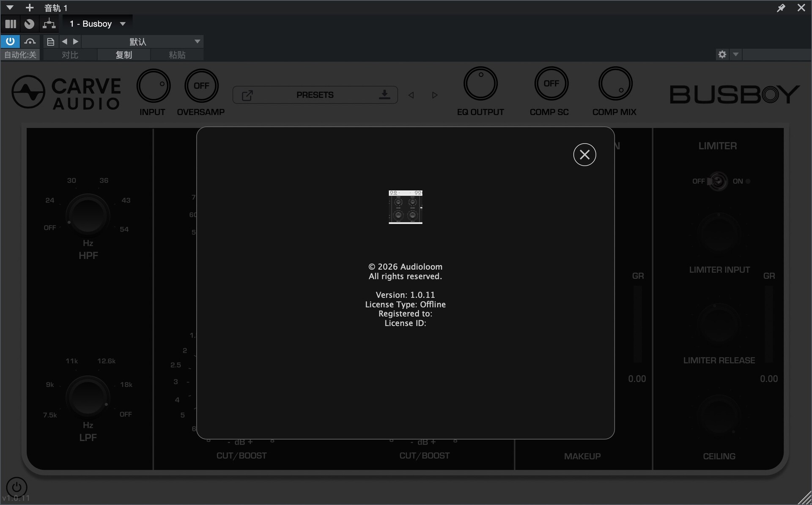
Task: Click the plugin thumbnail in about dialog
Action: [x=405, y=207]
